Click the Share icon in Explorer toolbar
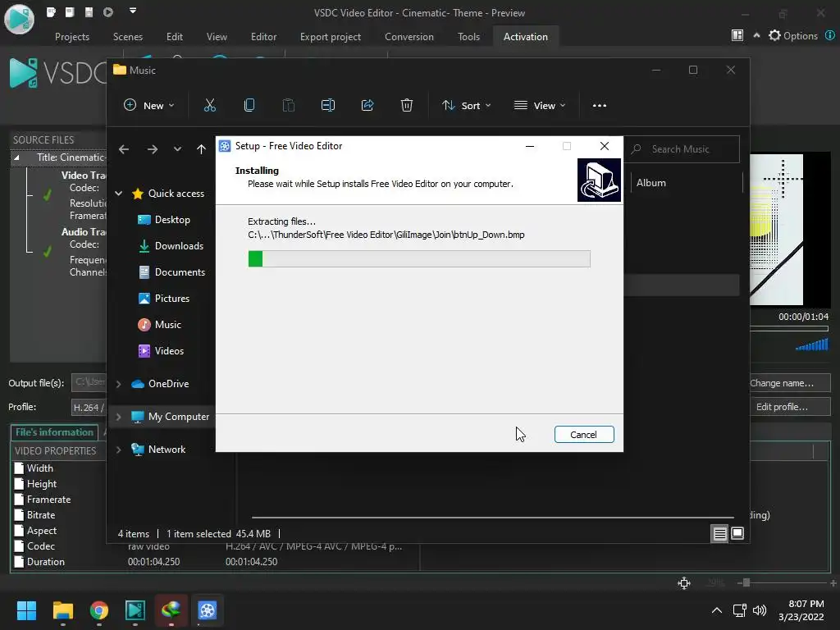The image size is (840, 630). [367, 106]
